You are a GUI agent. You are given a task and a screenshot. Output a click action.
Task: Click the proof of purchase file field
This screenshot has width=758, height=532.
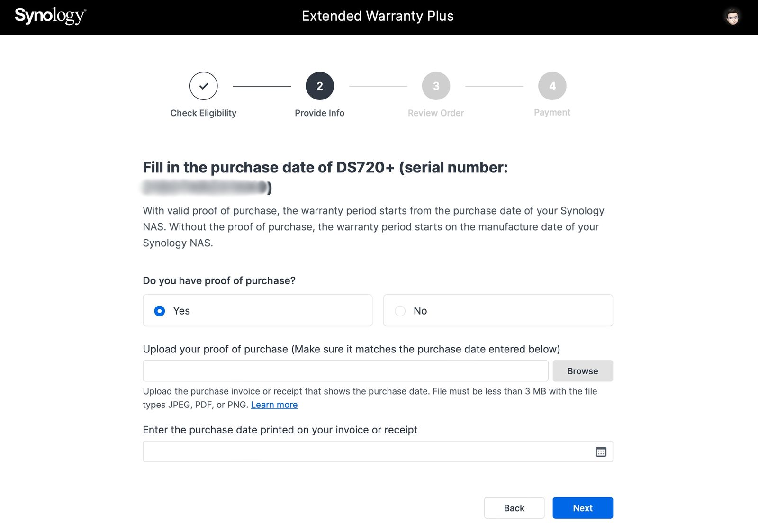(x=345, y=371)
